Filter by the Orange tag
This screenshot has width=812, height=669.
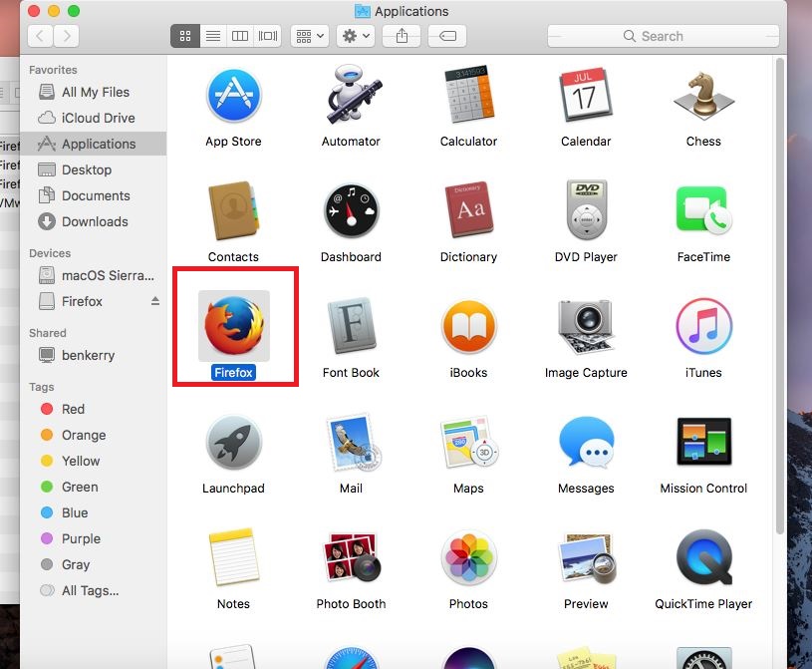click(x=94, y=436)
